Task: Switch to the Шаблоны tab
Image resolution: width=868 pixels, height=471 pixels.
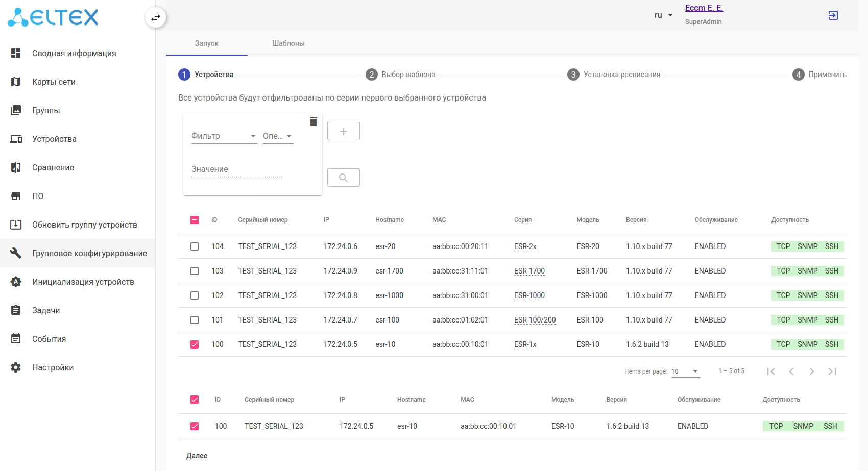Action: pyautogui.click(x=288, y=43)
